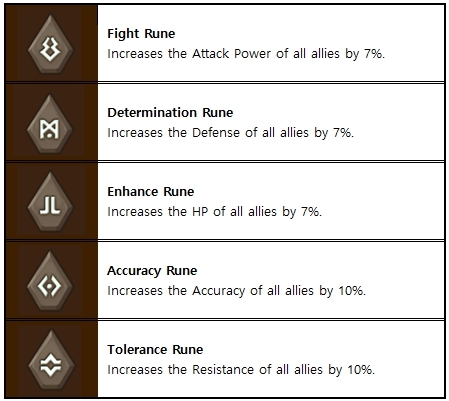Select the Determination Rune icon
This screenshot has height=401, width=449.
50,124
